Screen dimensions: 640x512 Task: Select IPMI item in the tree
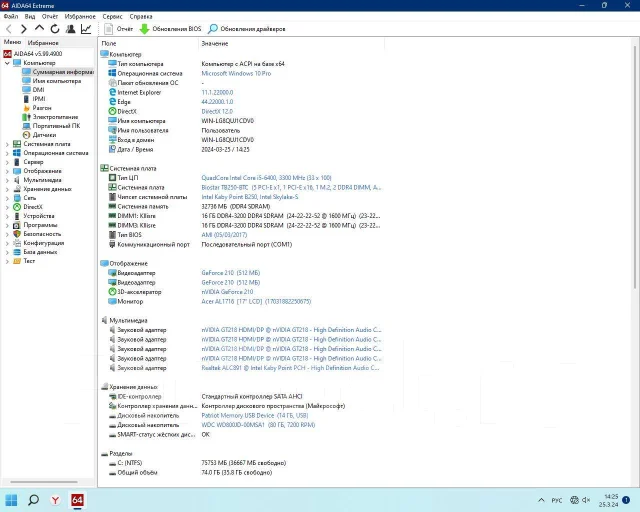[34, 99]
